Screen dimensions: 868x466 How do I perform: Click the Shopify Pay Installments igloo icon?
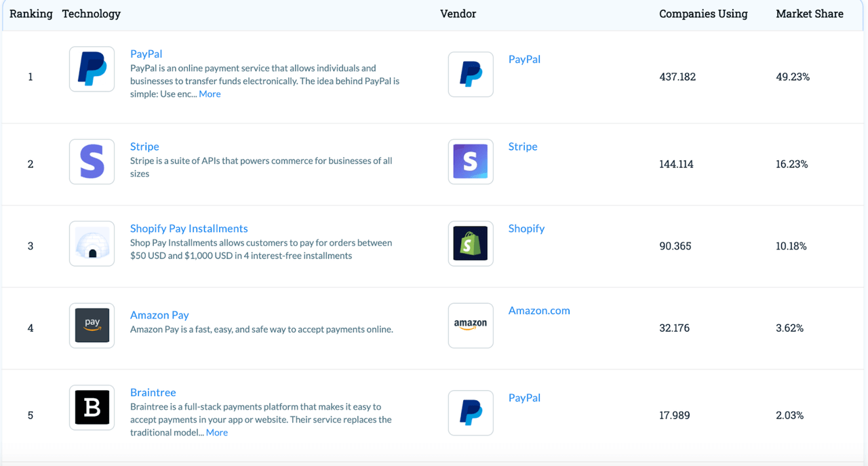[x=92, y=244]
